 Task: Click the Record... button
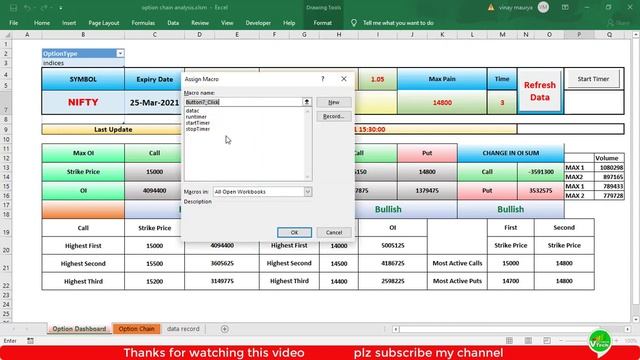(x=334, y=116)
